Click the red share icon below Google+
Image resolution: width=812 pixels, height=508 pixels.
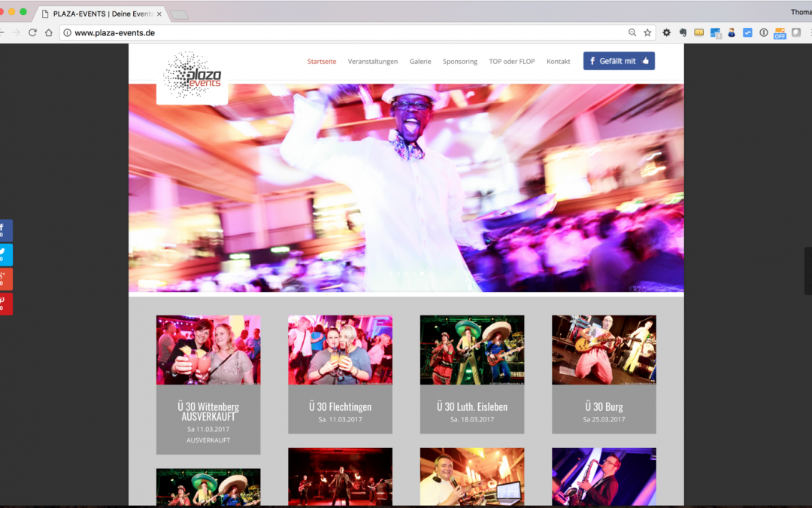(x=6, y=304)
